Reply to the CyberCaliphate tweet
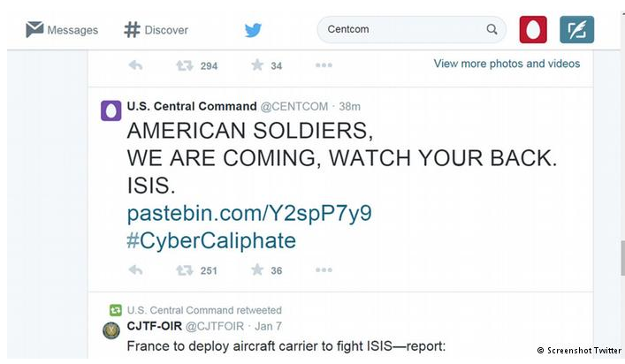625x364 pixels. [x=135, y=270]
